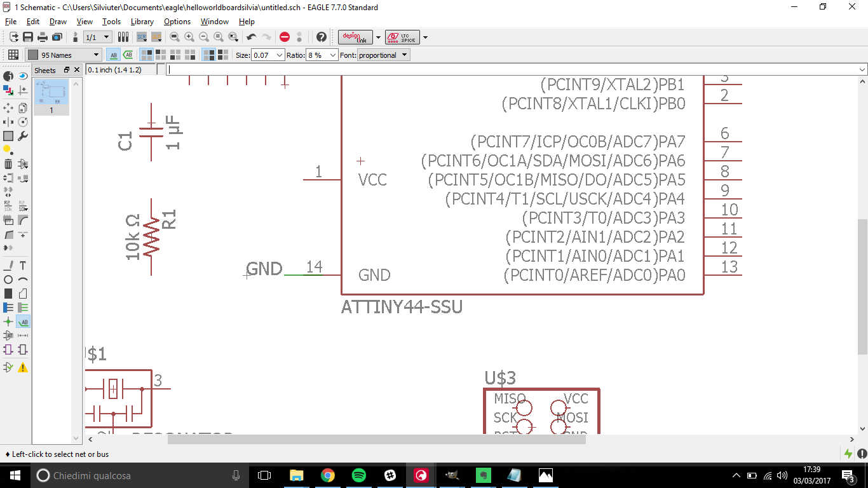The height and width of the screenshot is (488, 868).
Task: Select the Arc tool
Action: click(x=23, y=279)
